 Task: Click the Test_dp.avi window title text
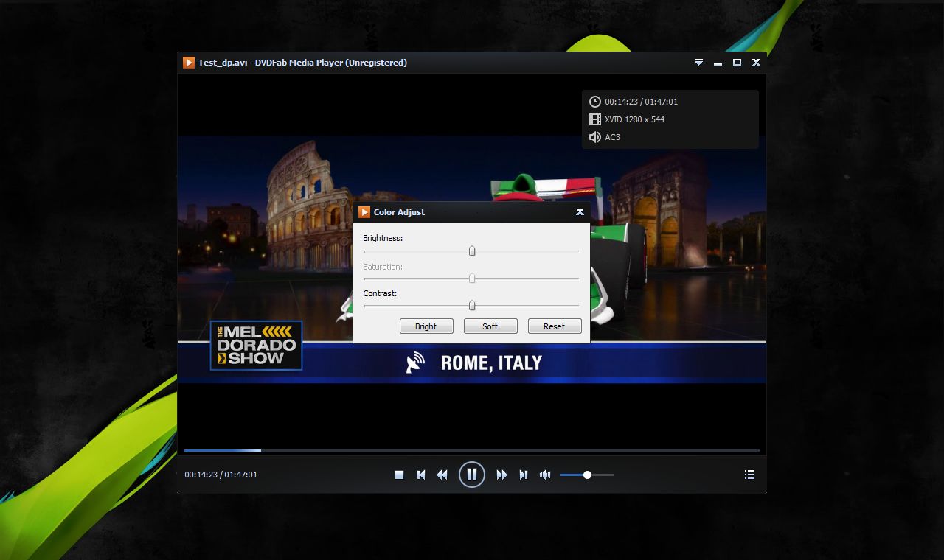[x=302, y=63]
